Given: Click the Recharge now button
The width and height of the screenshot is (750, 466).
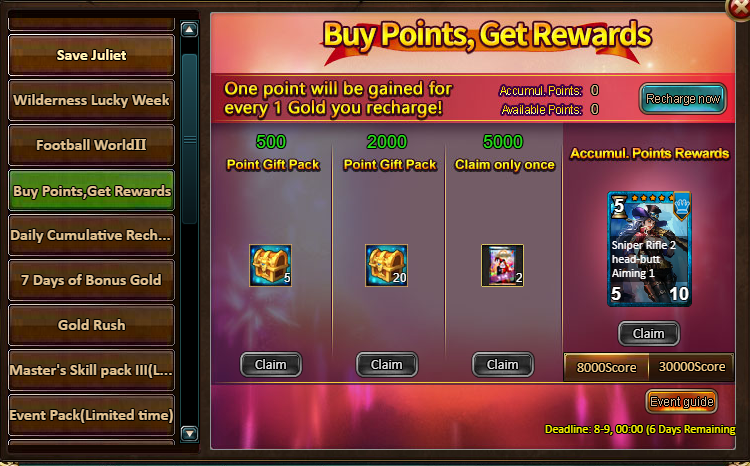Looking at the screenshot, I should (x=683, y=99).
